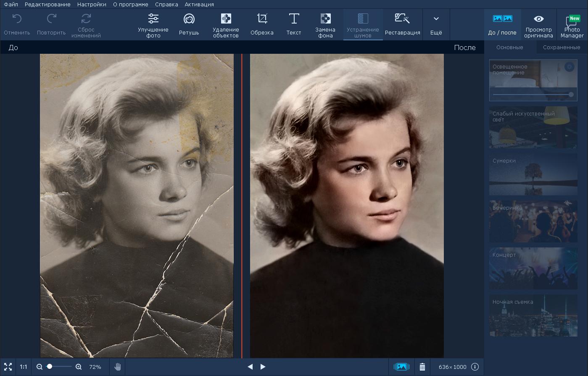Switch to the Сохраненные tab
Viewport: 588px width, 376px height.
561,47
